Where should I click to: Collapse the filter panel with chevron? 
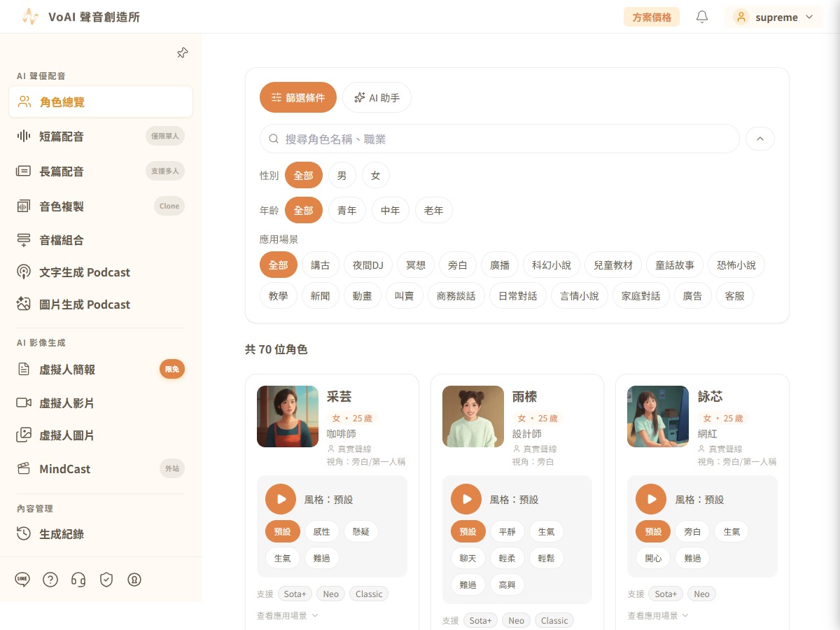(x=760, y=139)
